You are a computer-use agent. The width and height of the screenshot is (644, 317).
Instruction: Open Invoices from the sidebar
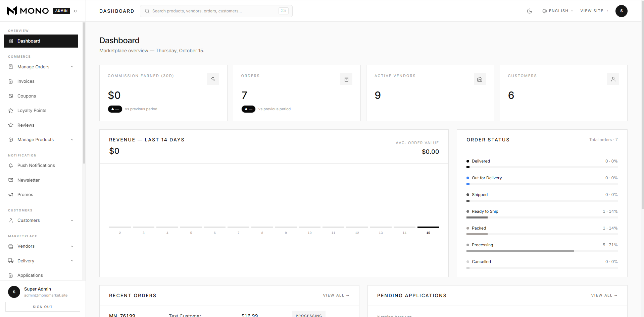coord(41,81)
